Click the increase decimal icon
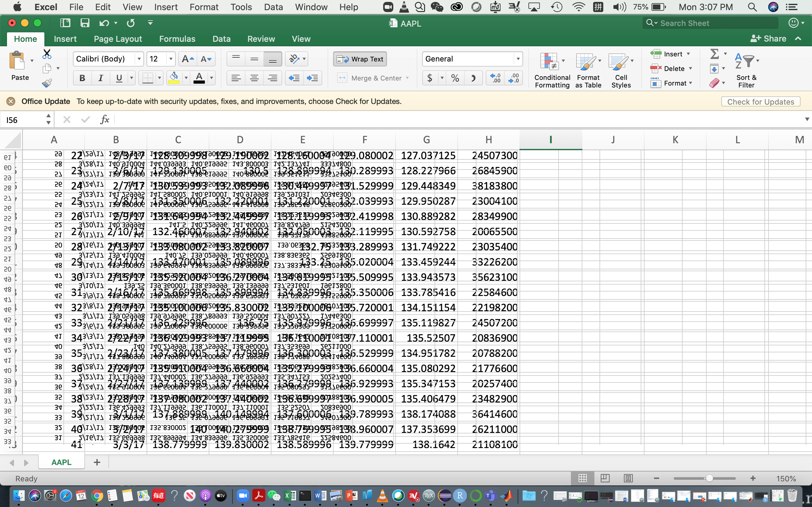The height and width of the screenshot is (507, 812). pos(495,78)
